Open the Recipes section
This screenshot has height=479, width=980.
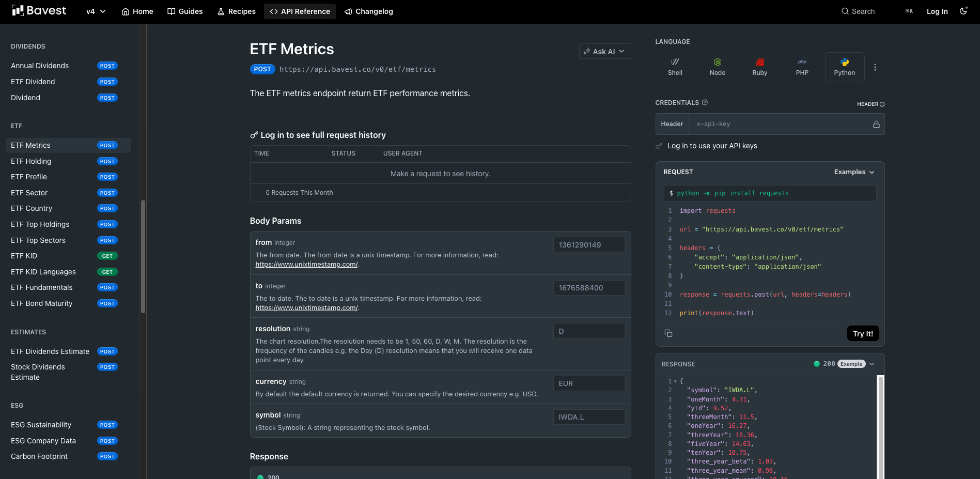[x=236, y=11]
